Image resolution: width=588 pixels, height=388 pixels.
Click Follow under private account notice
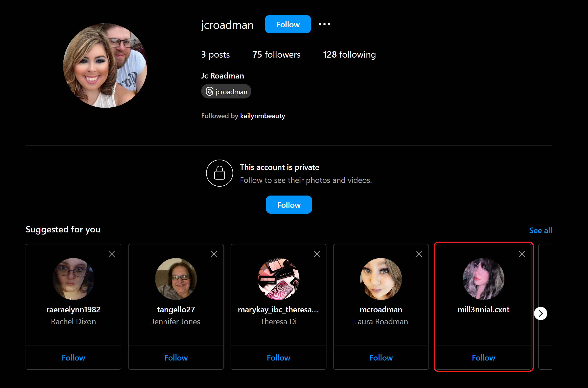pyautogui.click(x=289, y=205)
